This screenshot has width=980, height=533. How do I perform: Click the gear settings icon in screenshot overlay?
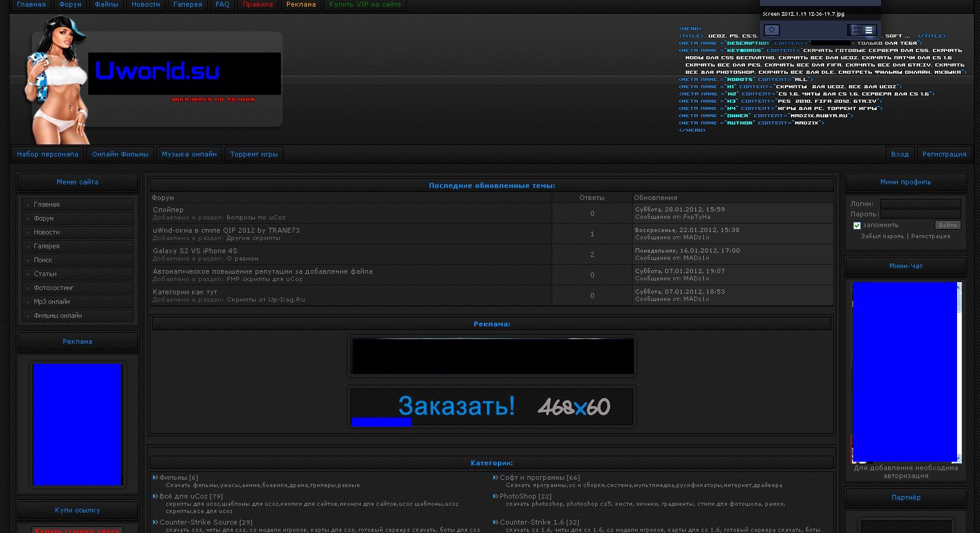point(772,30)
